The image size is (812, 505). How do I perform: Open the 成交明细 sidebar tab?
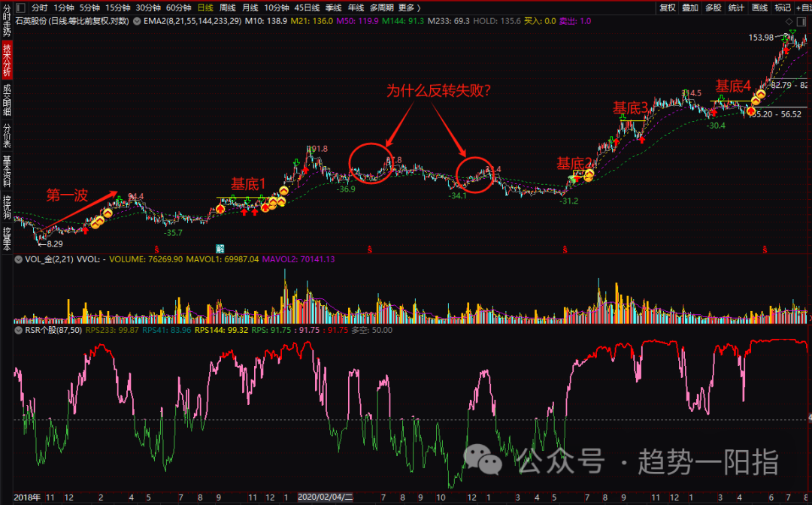pos(7,100)
